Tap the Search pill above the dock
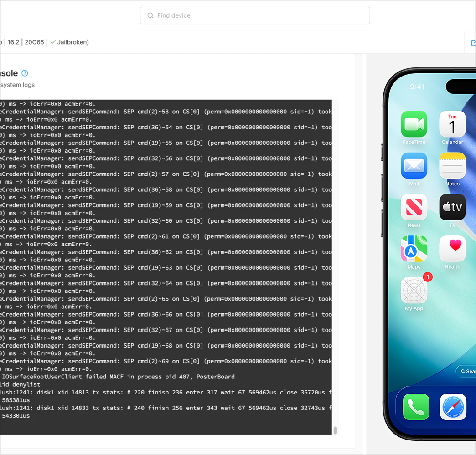 click(469, 371)
